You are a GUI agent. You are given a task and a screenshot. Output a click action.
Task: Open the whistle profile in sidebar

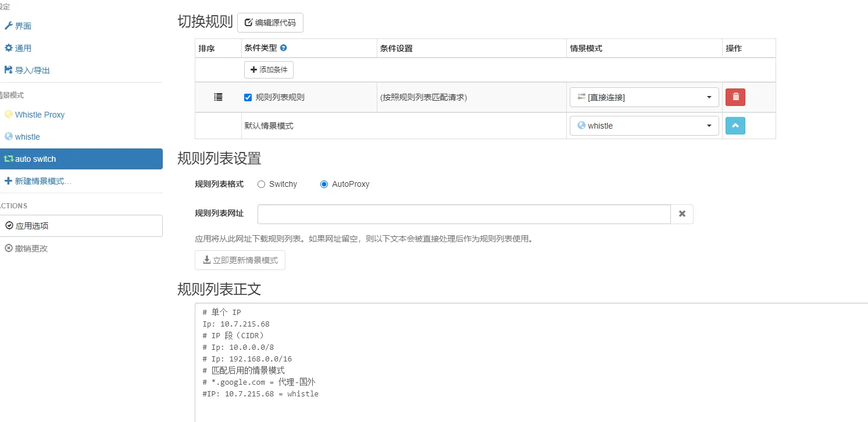coord(27,137)
